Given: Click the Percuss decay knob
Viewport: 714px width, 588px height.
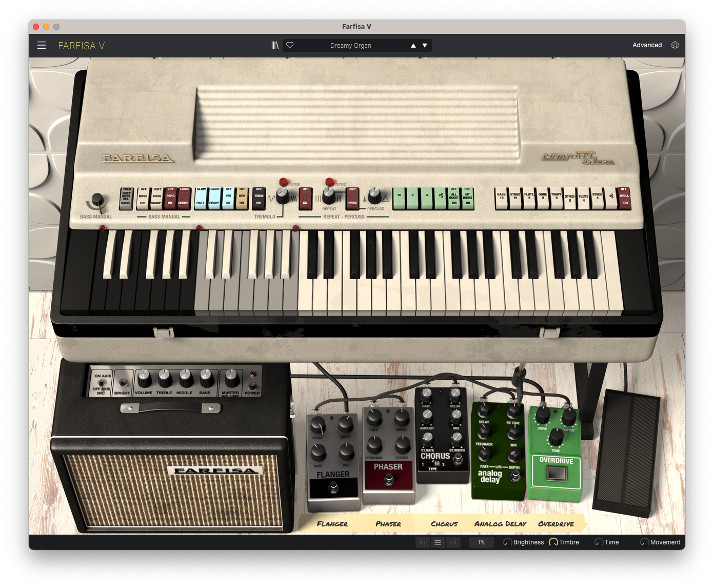Looking at the screenshot, I should click(375, 195).
